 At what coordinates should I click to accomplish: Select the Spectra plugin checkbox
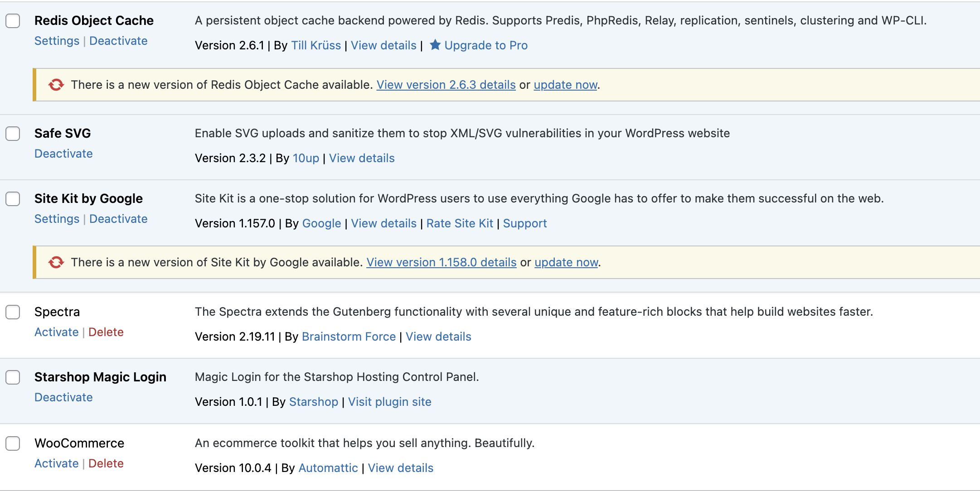(x=13, y=312)
